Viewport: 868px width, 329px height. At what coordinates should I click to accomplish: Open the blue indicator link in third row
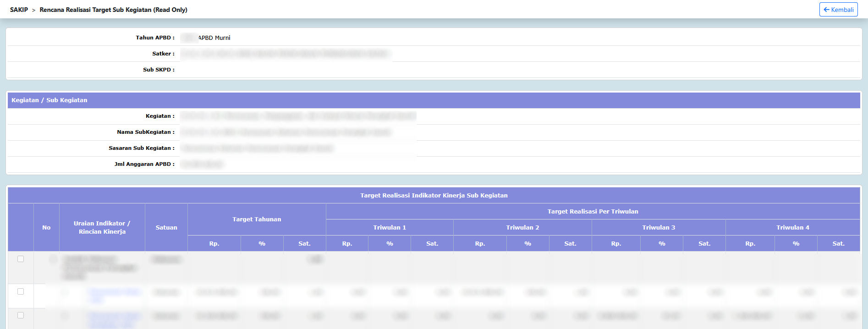115,316
